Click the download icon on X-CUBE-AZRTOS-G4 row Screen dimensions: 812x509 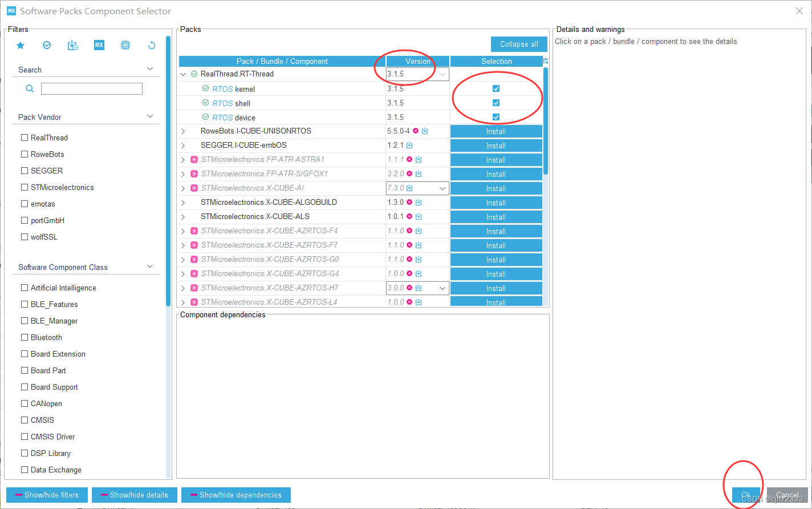coord(419,273)
